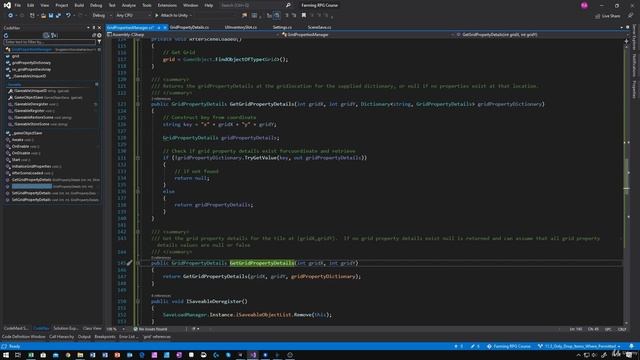Switch to the SceneSave.cs tab

click(319, 27)
